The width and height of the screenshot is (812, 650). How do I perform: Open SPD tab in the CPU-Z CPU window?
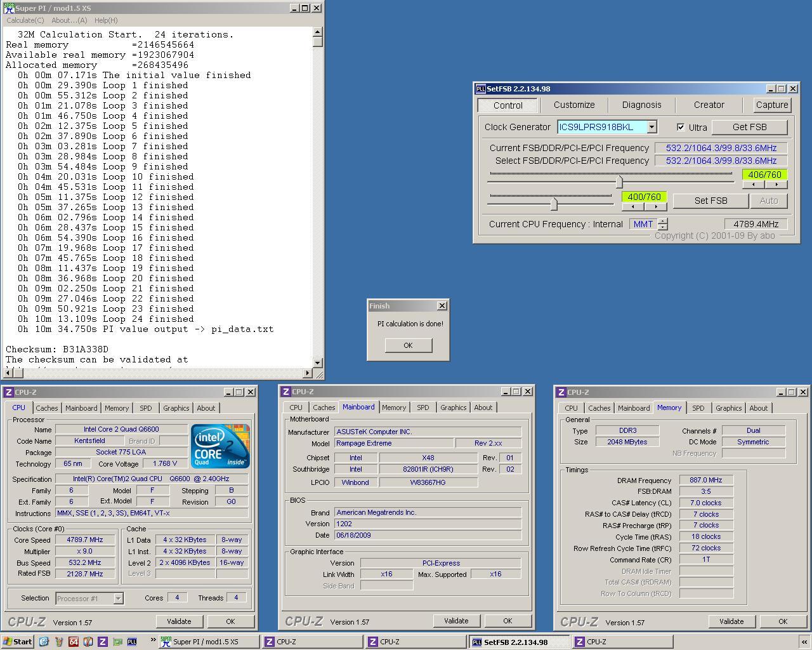click(146, 408)
